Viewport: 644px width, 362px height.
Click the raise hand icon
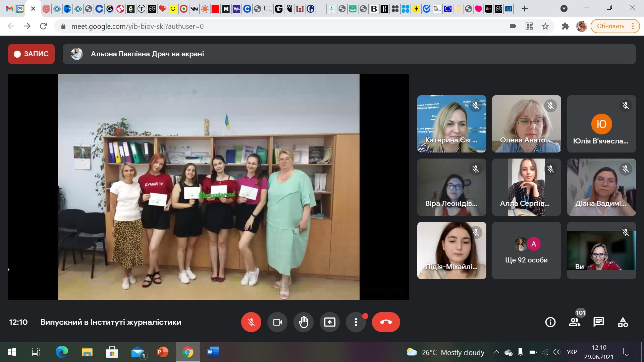point(304,322)
